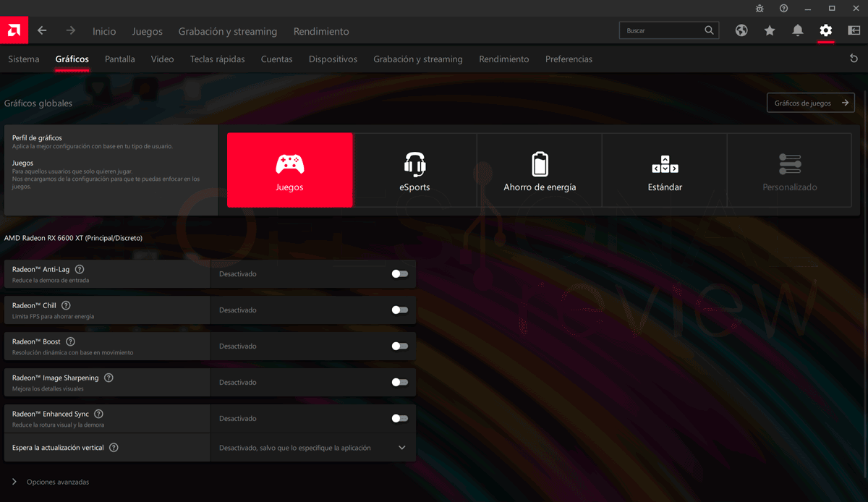
Task: Select the Juegos graphics profile
Action: (x=290, y=170)
